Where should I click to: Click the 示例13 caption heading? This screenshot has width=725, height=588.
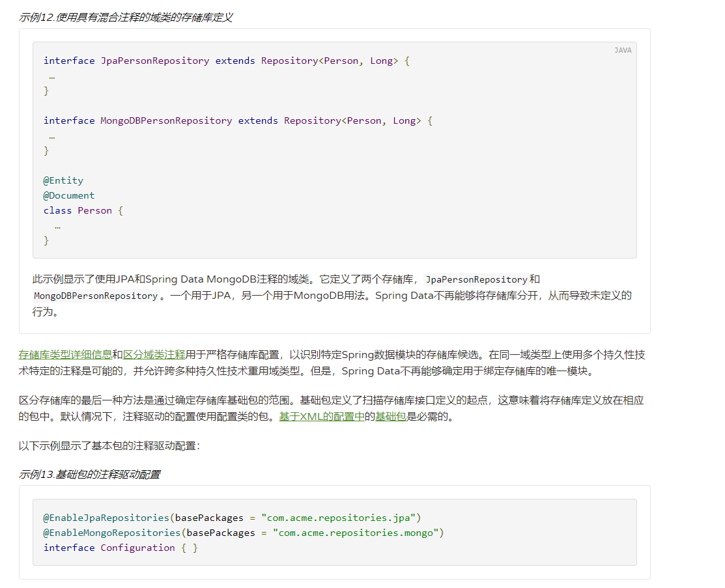[89, 475]
